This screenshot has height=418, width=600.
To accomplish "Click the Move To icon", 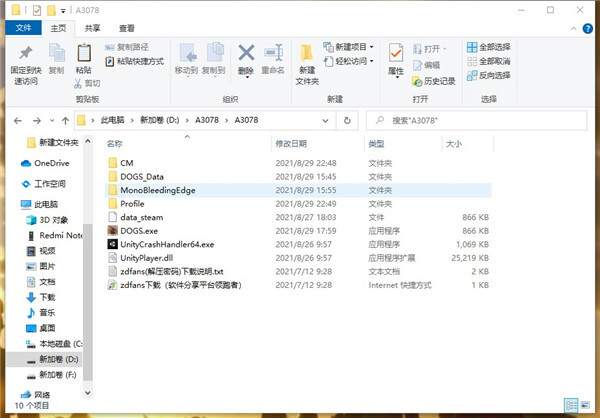I will click(x=187, y=52).
